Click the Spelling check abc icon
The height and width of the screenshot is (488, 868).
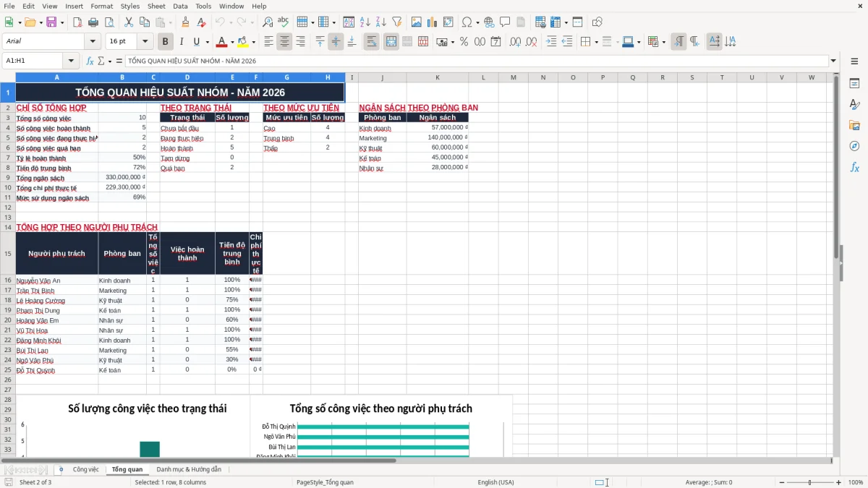tap(283, 22)
